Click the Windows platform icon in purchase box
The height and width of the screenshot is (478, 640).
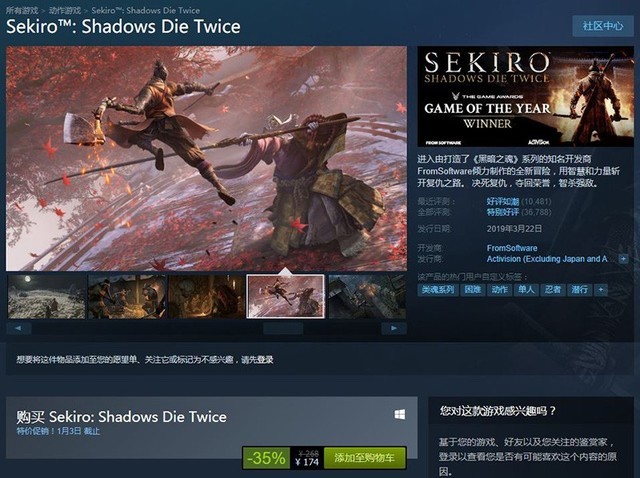point(400,415)
